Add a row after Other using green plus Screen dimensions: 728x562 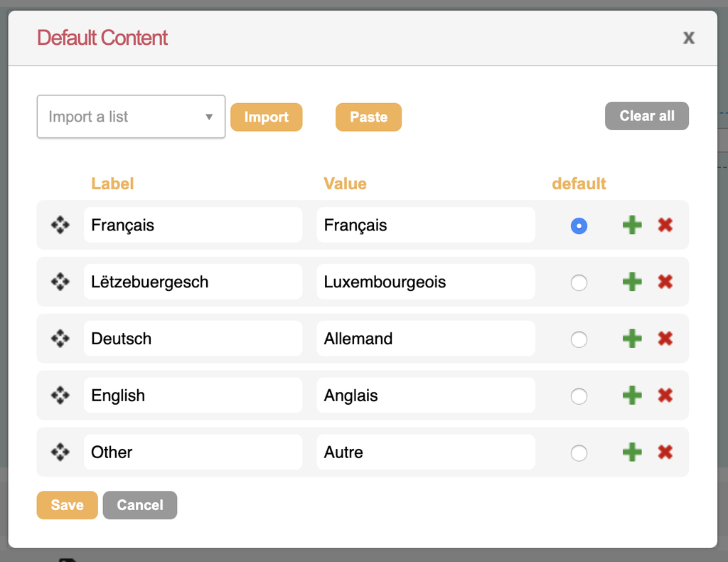pyautogui.click(x=632, y=452)
